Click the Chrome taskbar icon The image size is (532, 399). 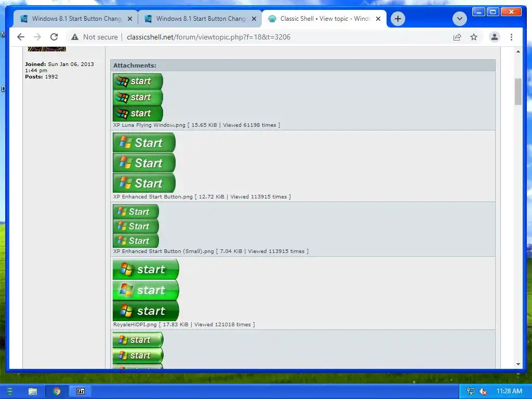pyautogui.click(x=57, y=391)
